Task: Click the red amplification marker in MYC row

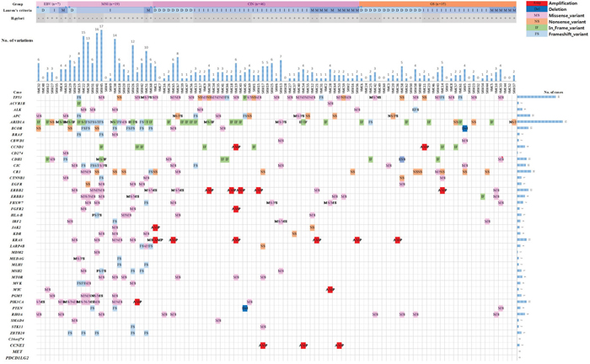Action: [x=330, y=289]
